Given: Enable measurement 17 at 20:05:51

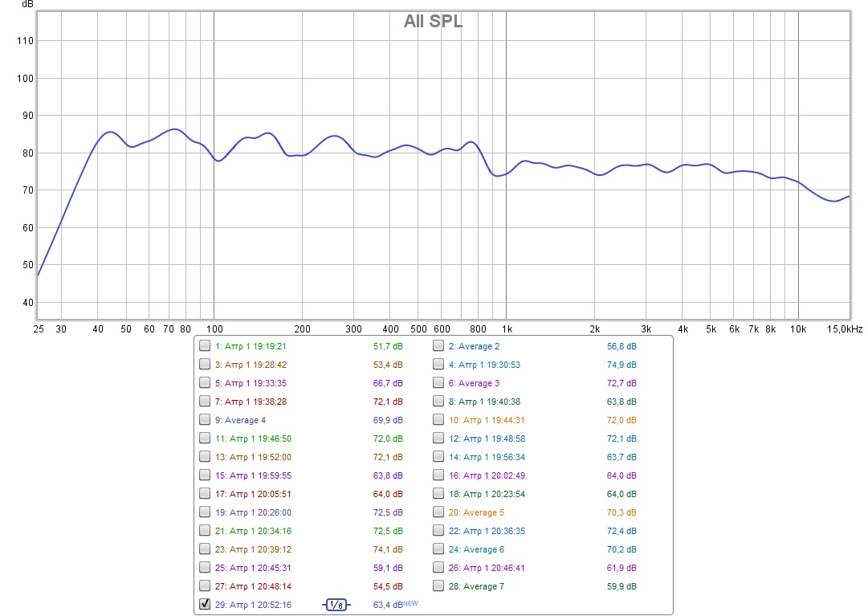Looking at the screenshot, I should coord(205,494).
